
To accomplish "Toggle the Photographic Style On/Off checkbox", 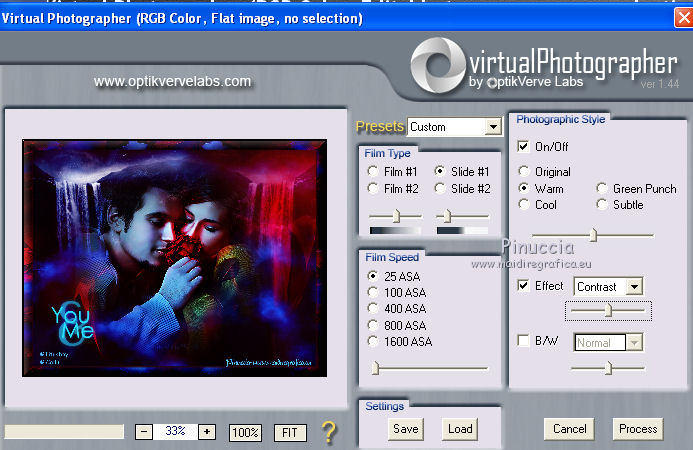I will (x=523, y=146).
